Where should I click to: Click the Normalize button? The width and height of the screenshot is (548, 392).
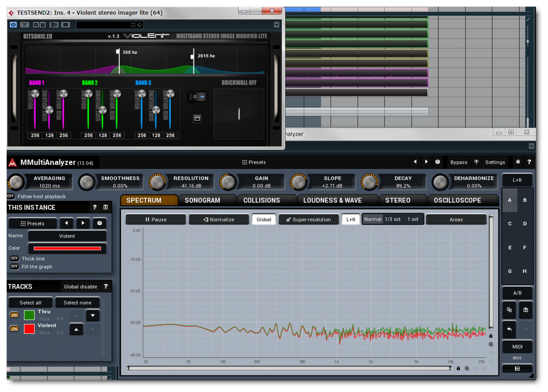click(219, 220)
